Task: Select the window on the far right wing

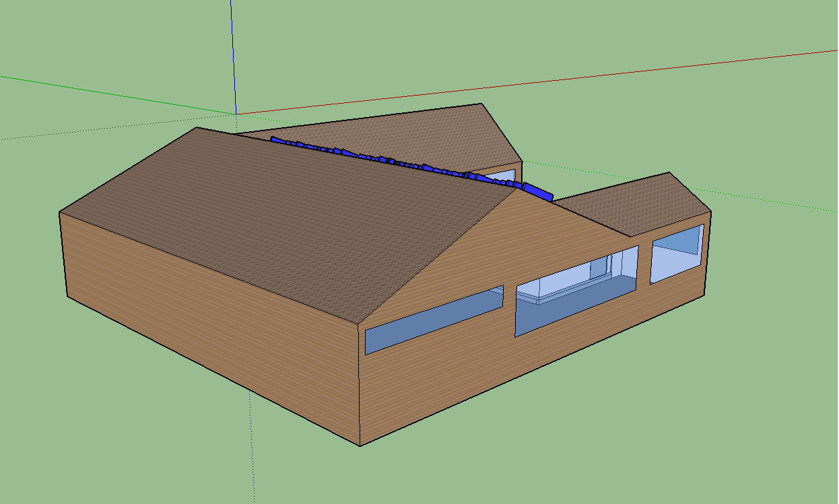Action: click(677, 254)
